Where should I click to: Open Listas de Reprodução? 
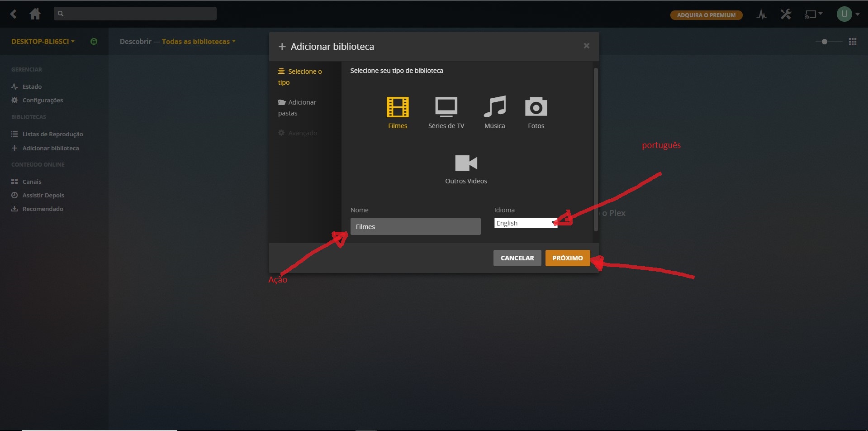[x=47, y=134]
